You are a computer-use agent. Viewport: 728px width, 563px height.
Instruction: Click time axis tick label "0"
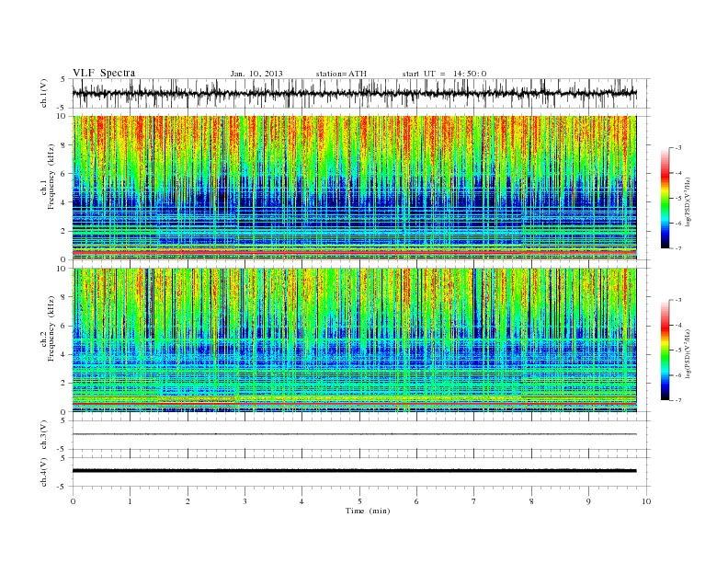[73, 501]
